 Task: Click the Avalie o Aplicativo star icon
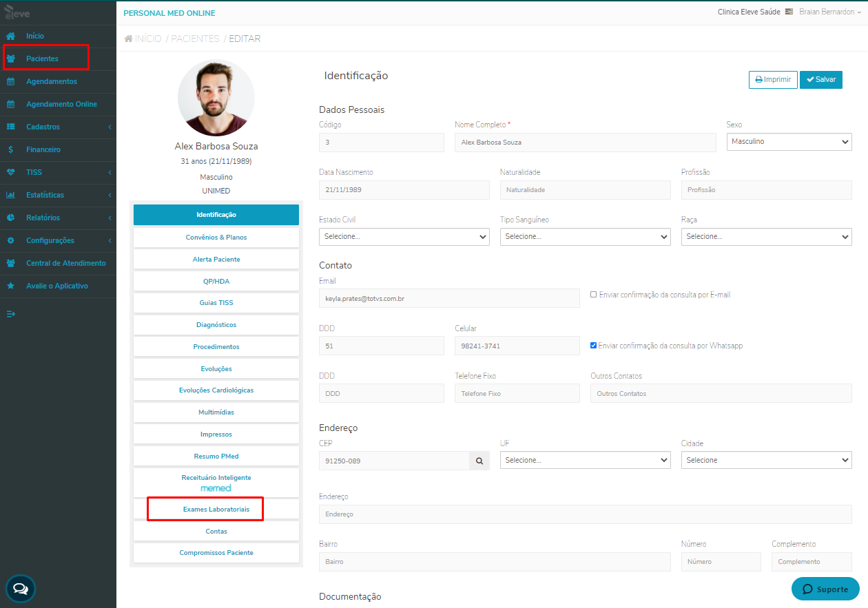pos(11,286)
